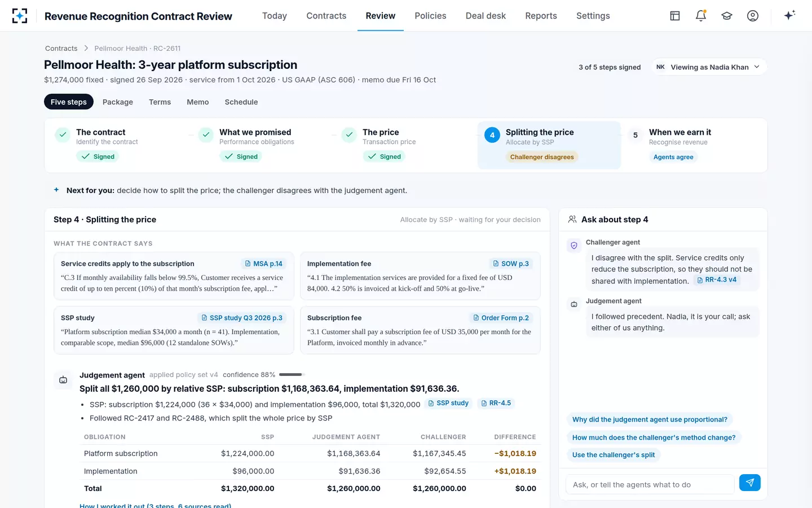
Task: Open step 2 What we promised card
Action: pyautogui.click(x=263, y=145)
